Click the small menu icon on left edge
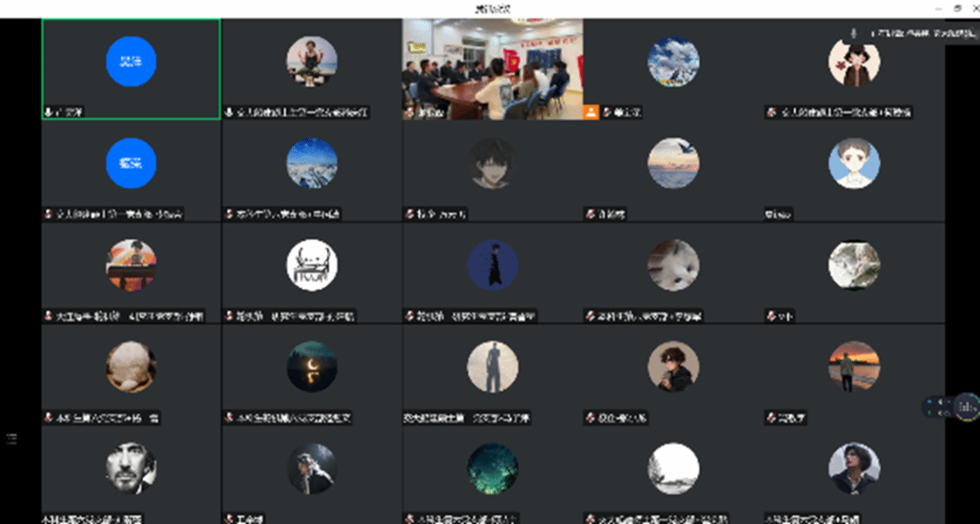Viewport: 980px width, 524px height. (x=12, y=439)
